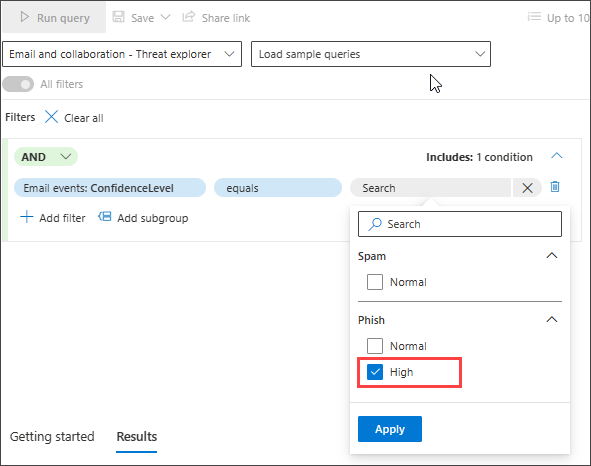
Task: Click the Includes: 1 condition text
Action: (479, 157)
